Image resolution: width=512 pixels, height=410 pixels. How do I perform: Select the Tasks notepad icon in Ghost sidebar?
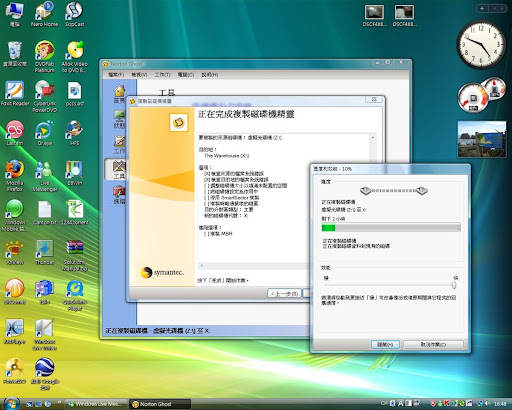click(x=119, y=145)
